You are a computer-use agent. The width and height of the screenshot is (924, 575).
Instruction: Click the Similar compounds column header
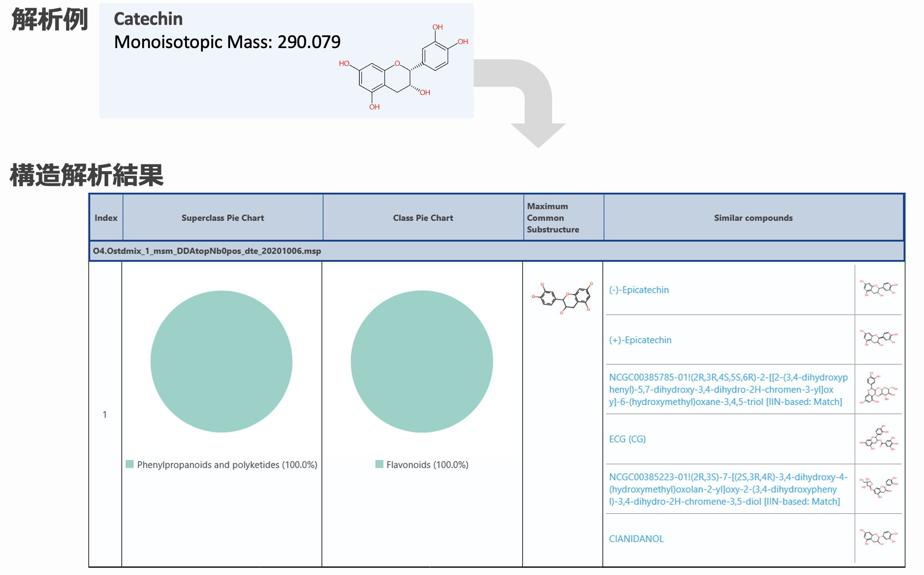[x=753, y=218]
